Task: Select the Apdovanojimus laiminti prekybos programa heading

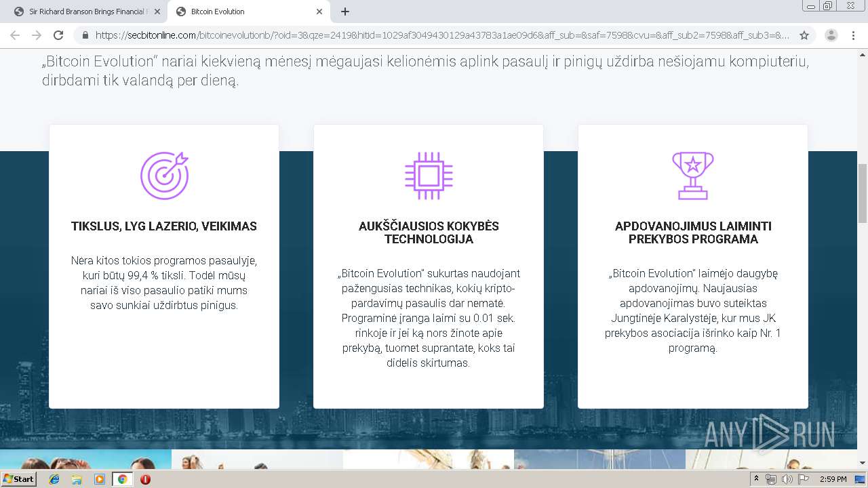Action: tap(693, 232)
